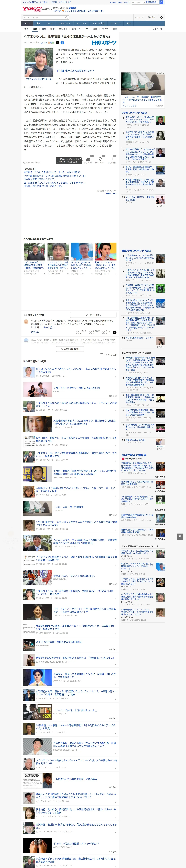186x868 pixels.
Task: Open the 182 comments count beside the article date
Action: [44, 43]
